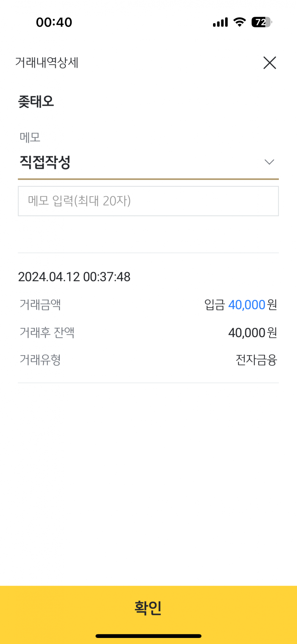
Task: Focus the 메모 입력 text field
Action: [x=148, y=201]
